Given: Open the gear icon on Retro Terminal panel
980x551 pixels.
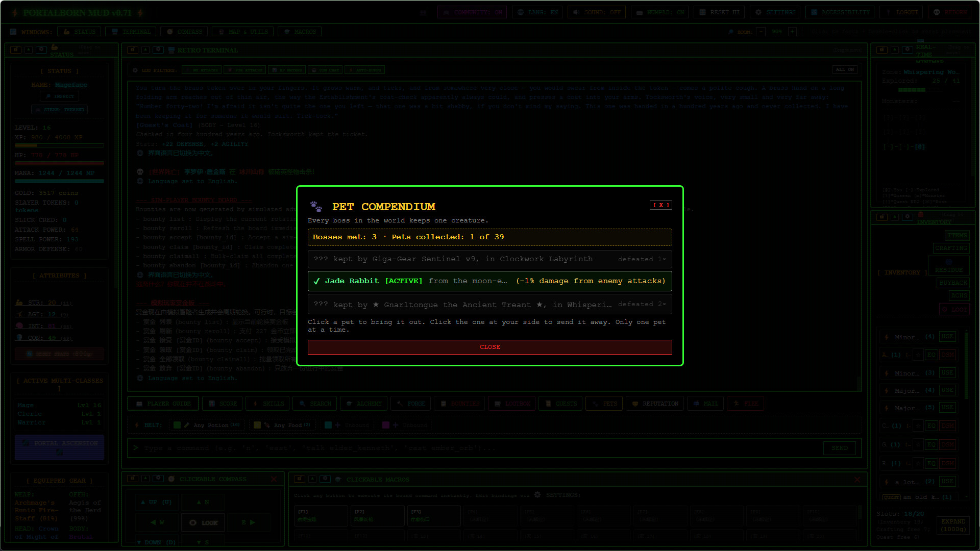Looking at the screenshot, I should (158, 50).
